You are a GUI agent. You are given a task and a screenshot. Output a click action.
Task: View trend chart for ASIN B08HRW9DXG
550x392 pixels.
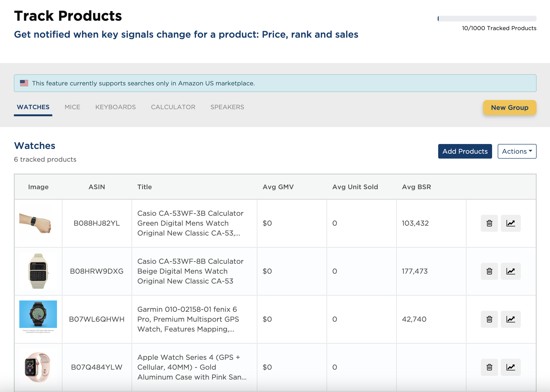511,271
